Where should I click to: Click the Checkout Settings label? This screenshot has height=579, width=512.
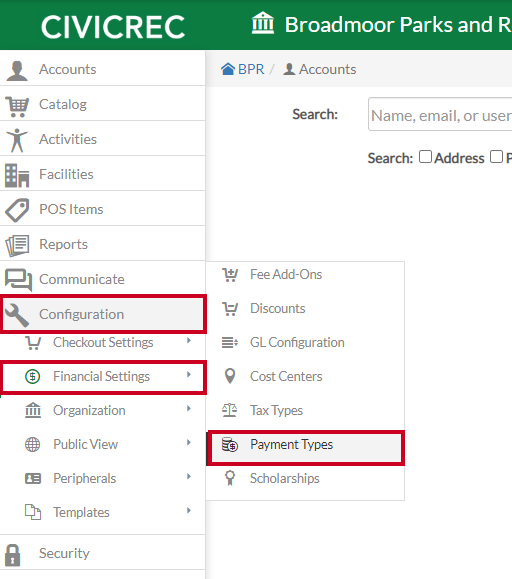(103, 343)
